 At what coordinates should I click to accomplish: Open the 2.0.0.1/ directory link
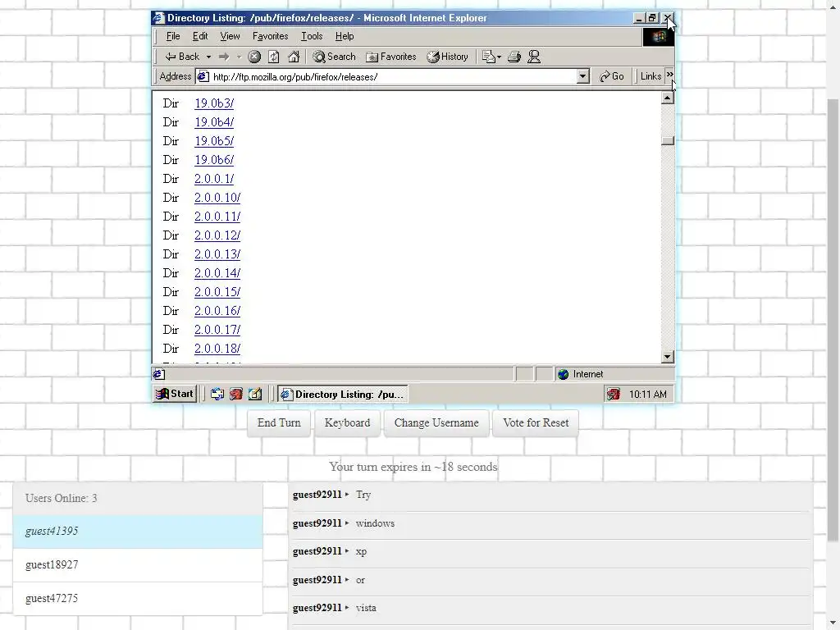tap(214, 178)
